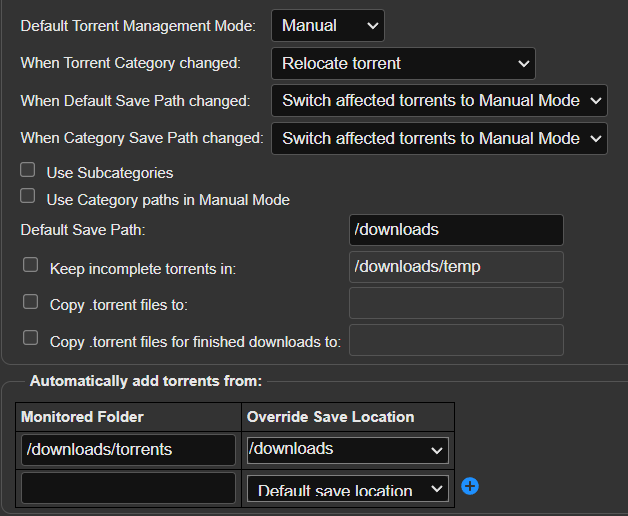Click the Copy .torrent files to path field
Screen dimensions: 628x516
(x=456, y=303)
